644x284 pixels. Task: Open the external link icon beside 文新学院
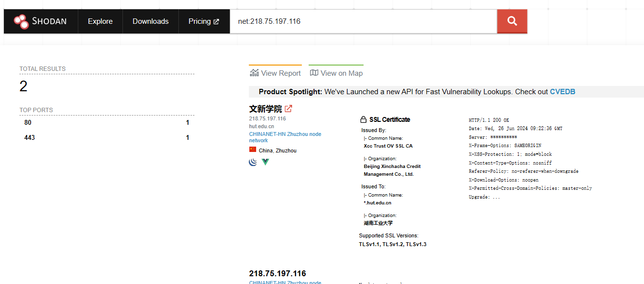click(x=288, y=109)
